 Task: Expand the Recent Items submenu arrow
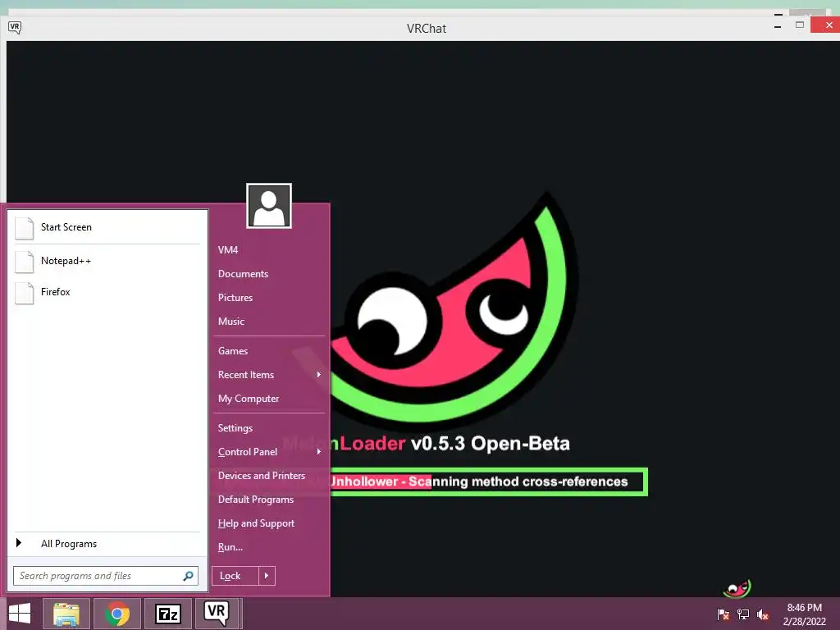pos(319,374)
